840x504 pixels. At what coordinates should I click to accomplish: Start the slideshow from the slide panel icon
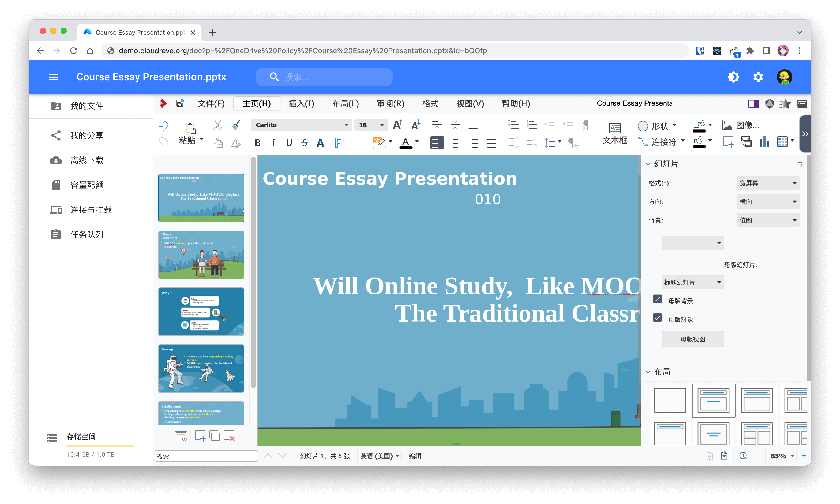coord(181,436)
